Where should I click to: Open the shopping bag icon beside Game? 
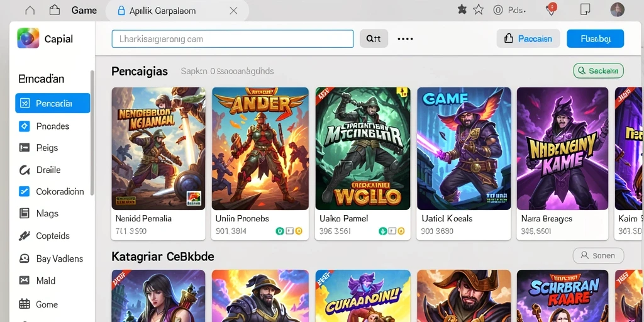coord(54,10)
